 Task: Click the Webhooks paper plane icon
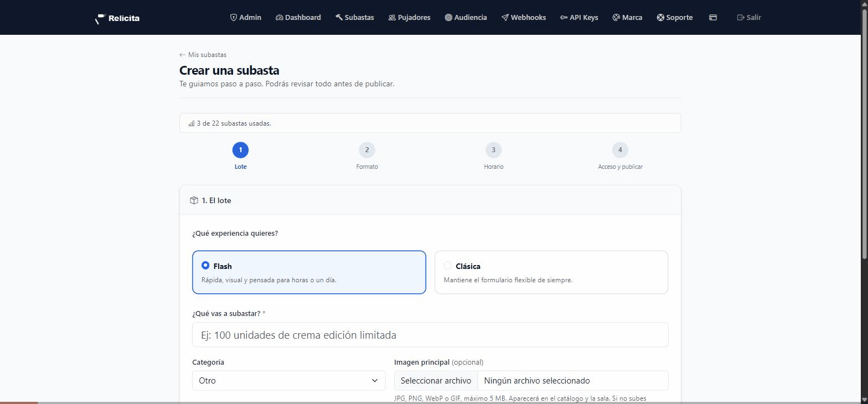pyautogui.click(x=505, y=17)
